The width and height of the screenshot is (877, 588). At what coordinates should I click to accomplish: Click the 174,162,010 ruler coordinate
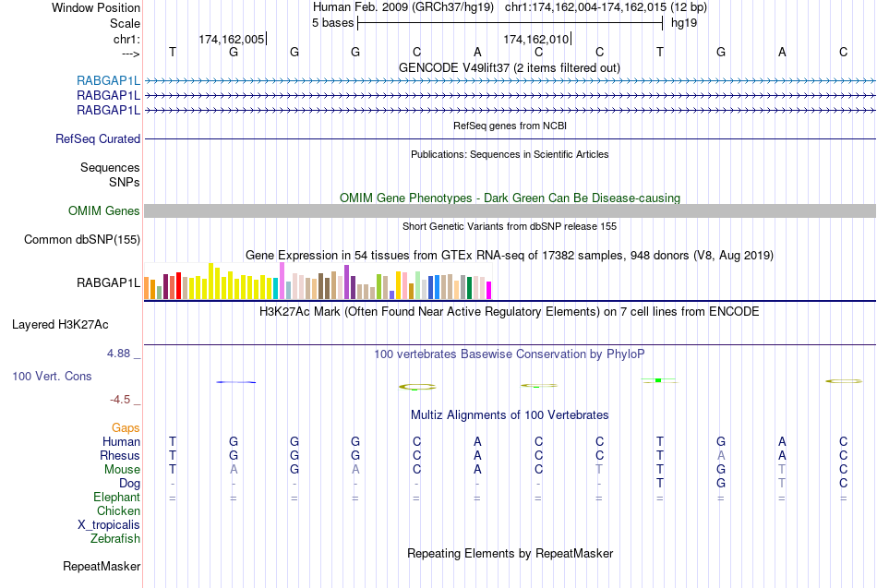point(535,39)
